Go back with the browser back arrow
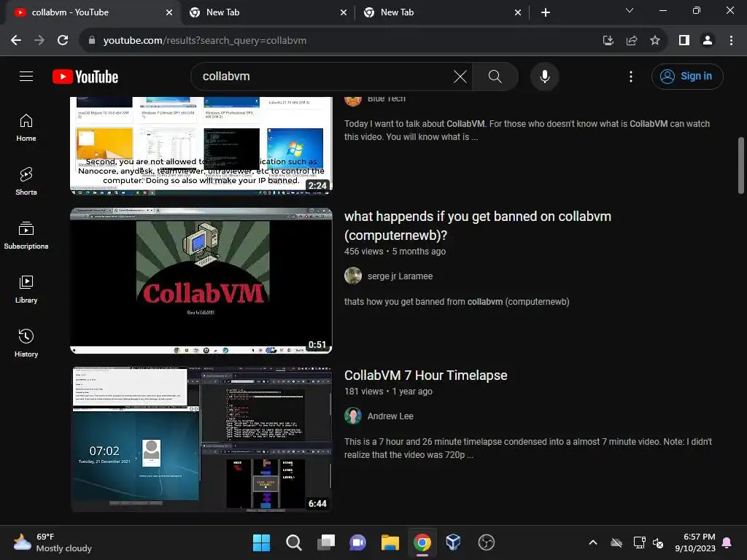Image resolution: width=747 pixels, height=560 pixels. click(x=16, y=41)
